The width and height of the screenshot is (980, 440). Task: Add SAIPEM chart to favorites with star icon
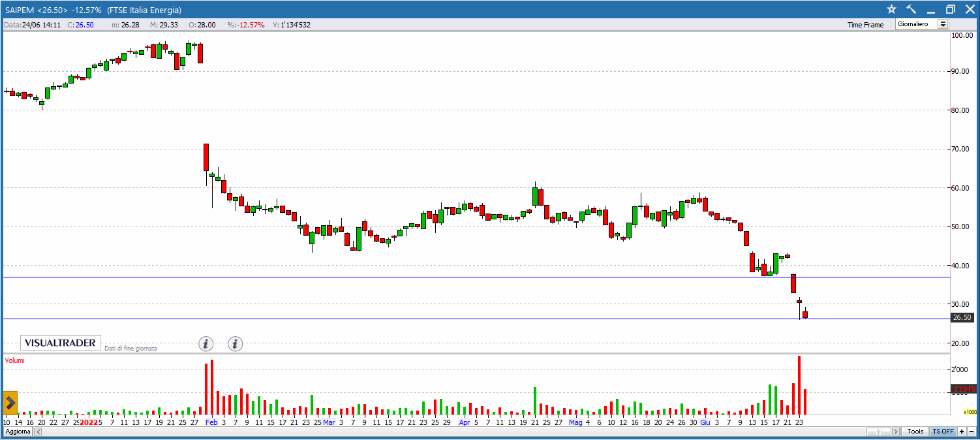click(x=892, y=9)
